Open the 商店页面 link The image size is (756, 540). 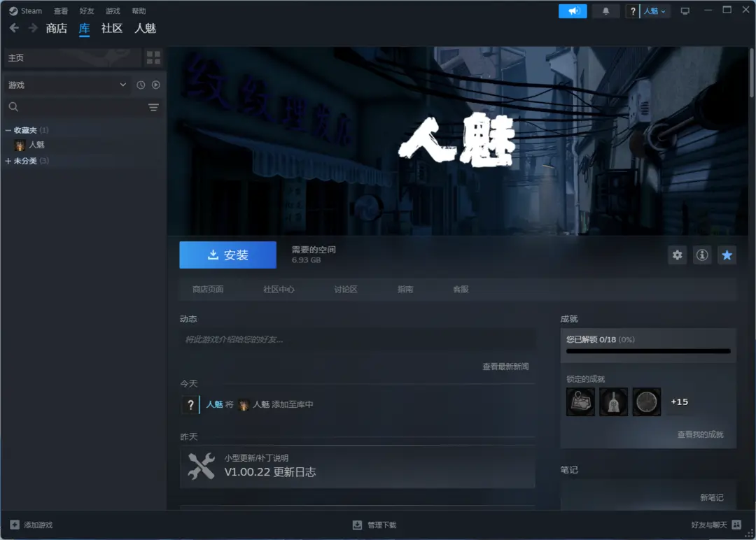pos(208,289)
